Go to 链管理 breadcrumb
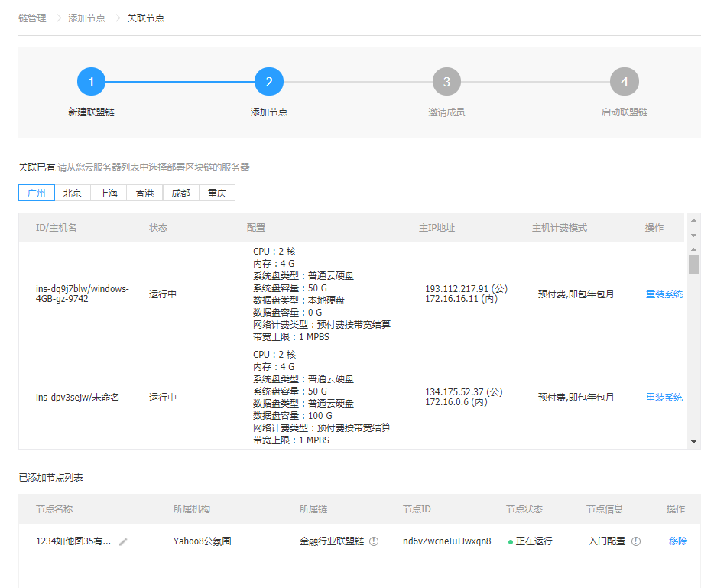727x588 pixels. (32, 18)
